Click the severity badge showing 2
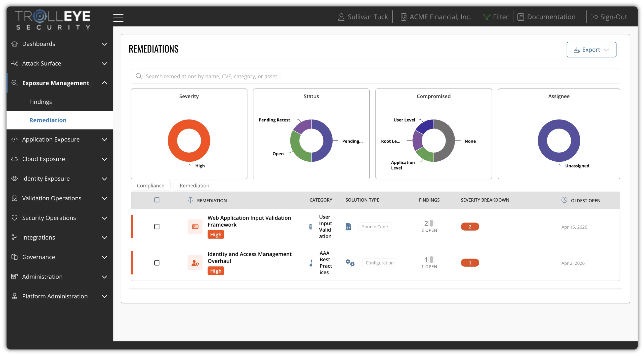Viewport: 644px width, 356px height. [x=470, y=227]
